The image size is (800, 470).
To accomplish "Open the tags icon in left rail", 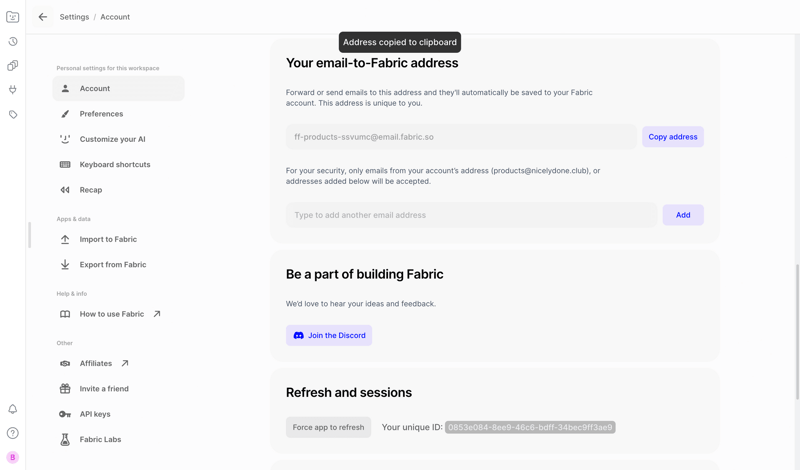I will pos(13,115).
